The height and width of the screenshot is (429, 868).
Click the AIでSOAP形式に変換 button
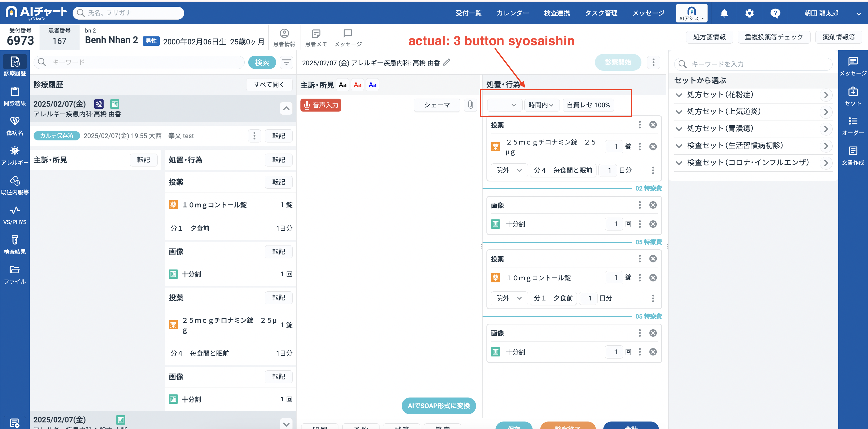coord(438,406)
